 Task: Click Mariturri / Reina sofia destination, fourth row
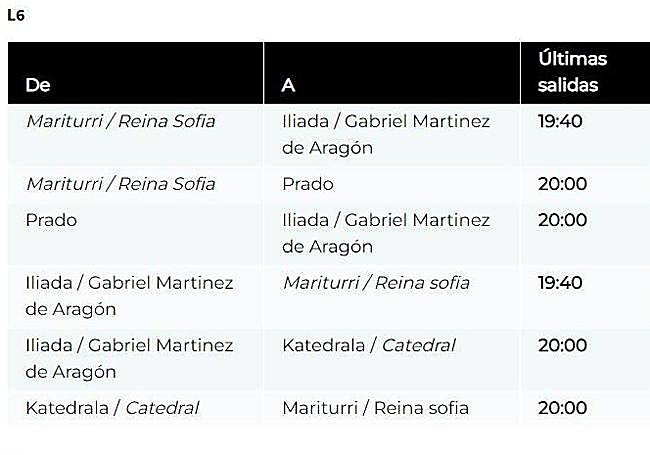coord(376,283)
